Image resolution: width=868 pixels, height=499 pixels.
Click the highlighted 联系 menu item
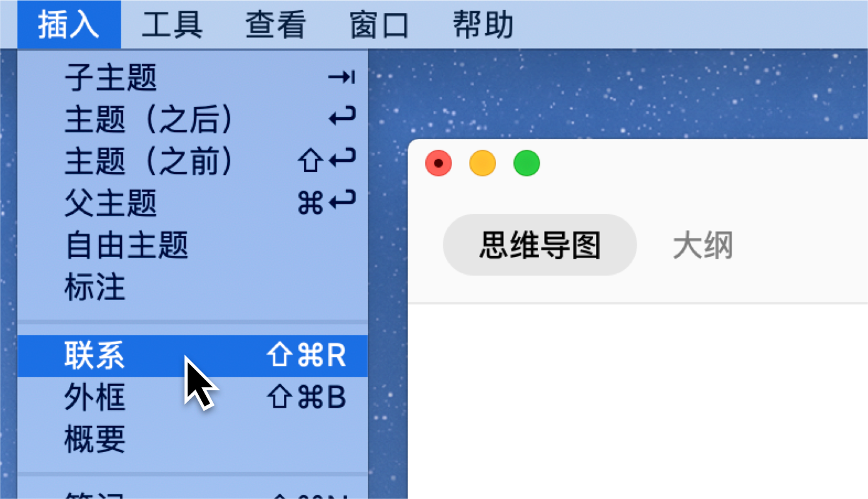pyautogui.click(x=193, y=356)
